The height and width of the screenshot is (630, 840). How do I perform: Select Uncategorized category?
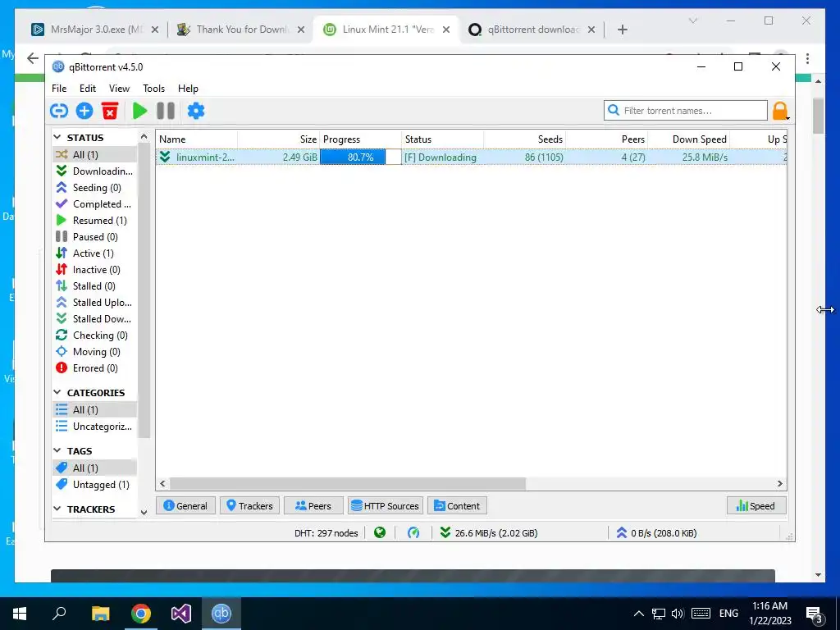click(94, 427)
